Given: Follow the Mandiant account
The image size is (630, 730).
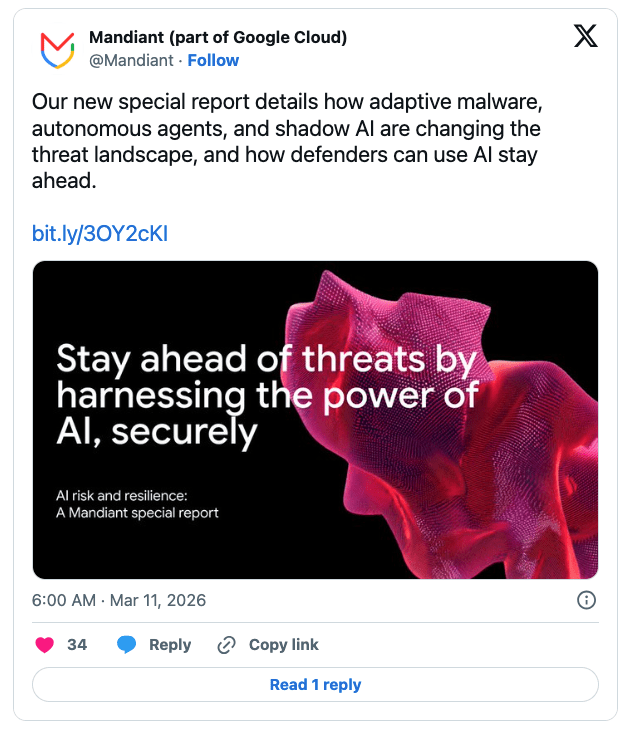Looking at the screenshot, I should coord(213,60).
